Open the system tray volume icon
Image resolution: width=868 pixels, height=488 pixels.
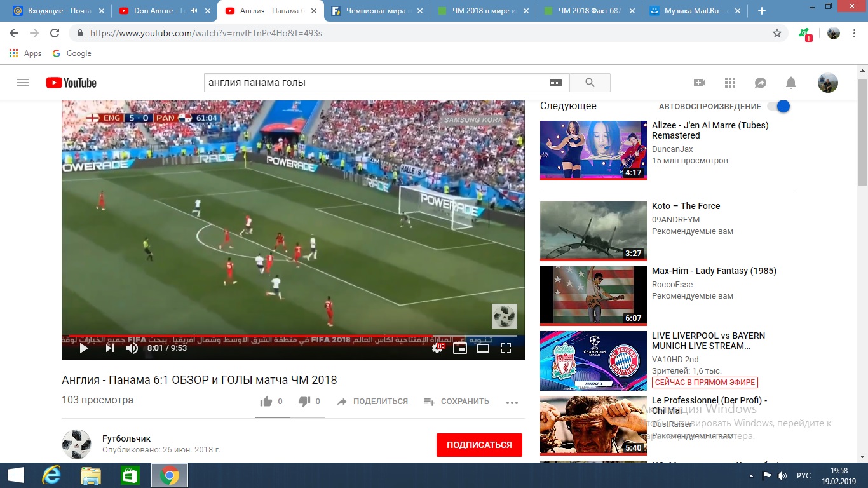point(782,475)
